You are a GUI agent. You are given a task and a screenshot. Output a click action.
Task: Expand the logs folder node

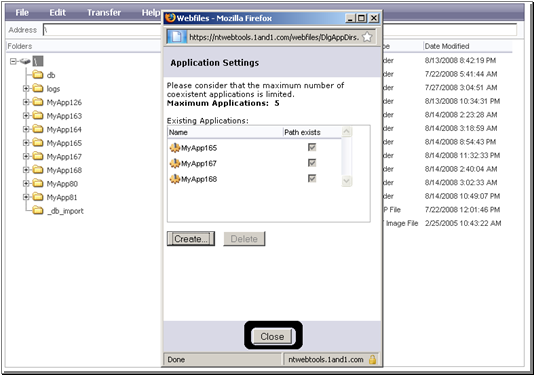pyautogui.click(x=26, y=89)
